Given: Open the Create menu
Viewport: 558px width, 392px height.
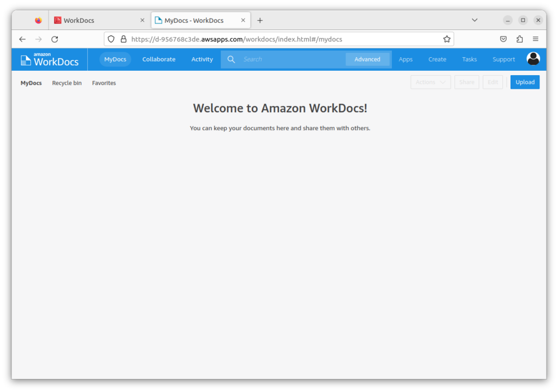Looking at the screenshot, I should point(437,59).
